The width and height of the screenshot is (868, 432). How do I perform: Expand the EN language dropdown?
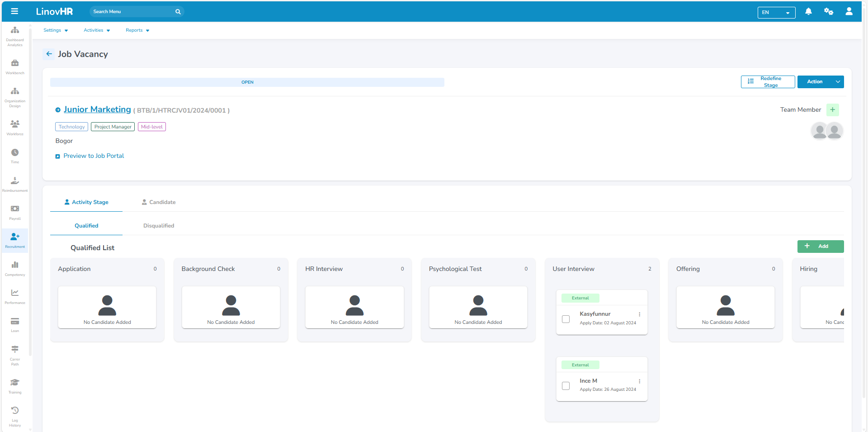pyautogui.click(x=776, y=12)
